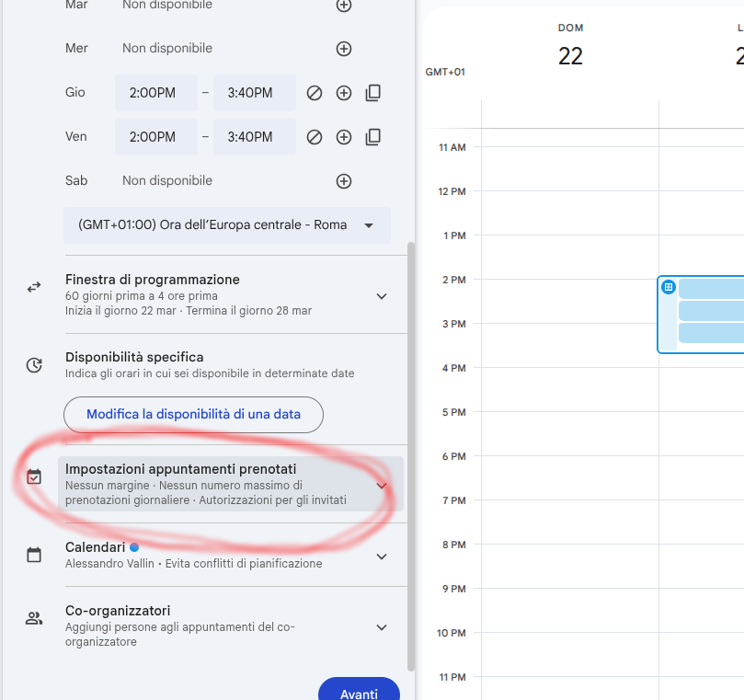Screen dimensions: 744x700
Task: Mark Gio as unavailable
Action: [315, 93]
